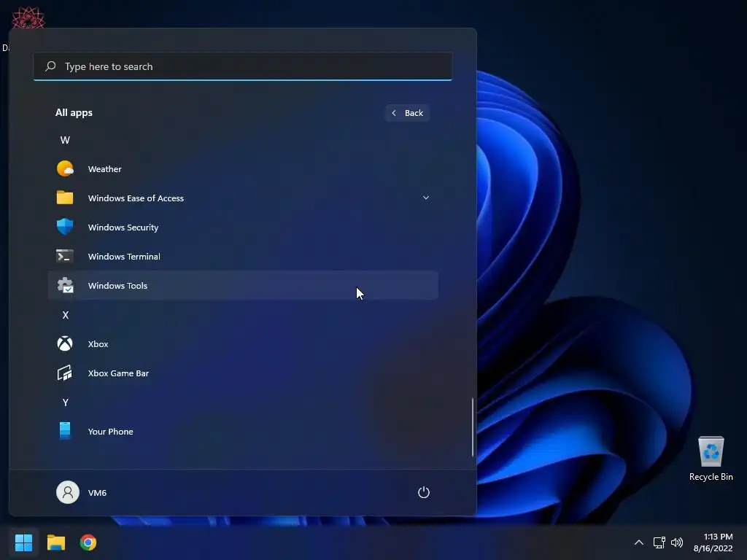Show hidden icons in system tray
This screenshot has width=747, height=560.
639,542
